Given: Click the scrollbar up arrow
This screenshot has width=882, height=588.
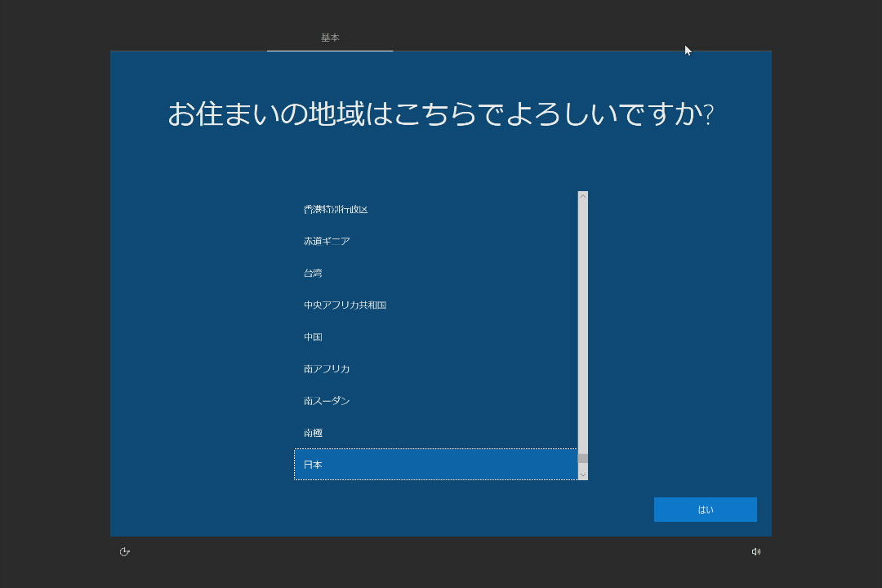Looking at the screenshot, I should (583, 196).
